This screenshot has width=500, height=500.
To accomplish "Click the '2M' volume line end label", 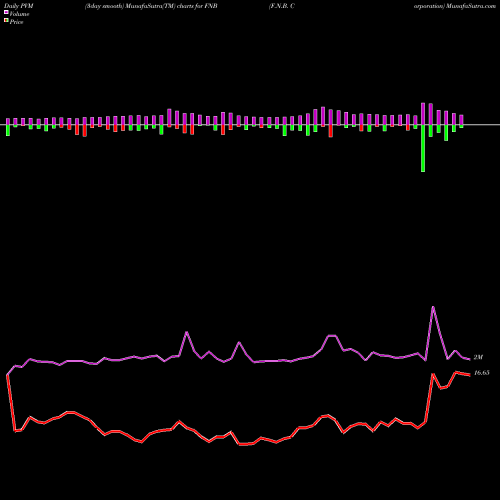I will point(478,357).
